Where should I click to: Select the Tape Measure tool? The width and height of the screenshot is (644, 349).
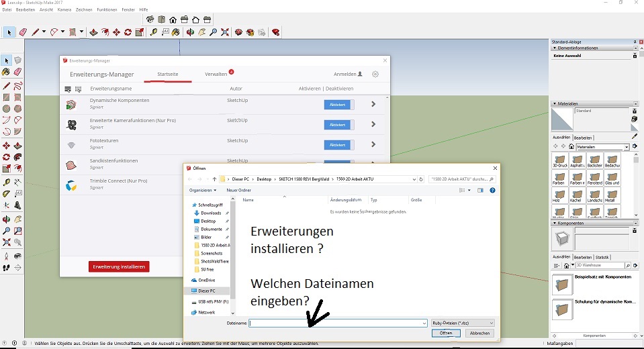pos(154,32)
